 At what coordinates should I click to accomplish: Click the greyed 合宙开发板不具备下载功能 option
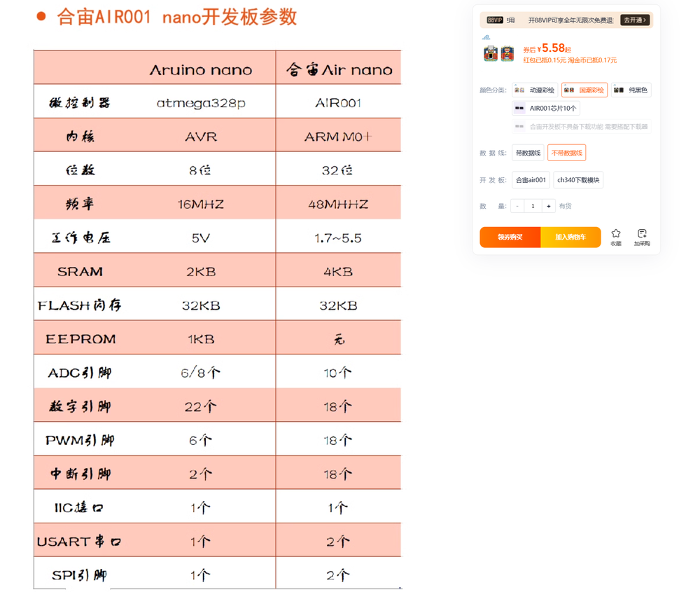click(581, 126)
